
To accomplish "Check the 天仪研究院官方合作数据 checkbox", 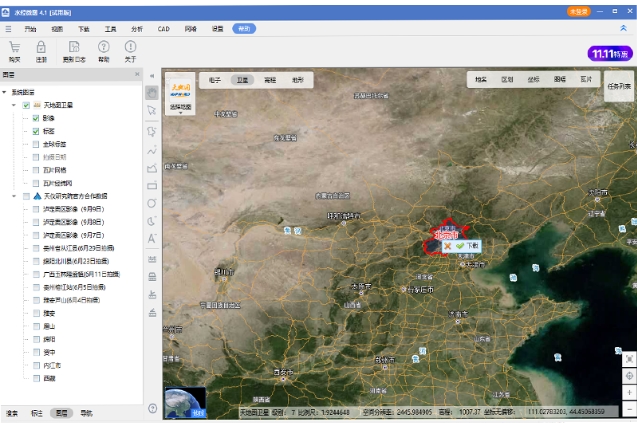I will click(x=26, y=196).
